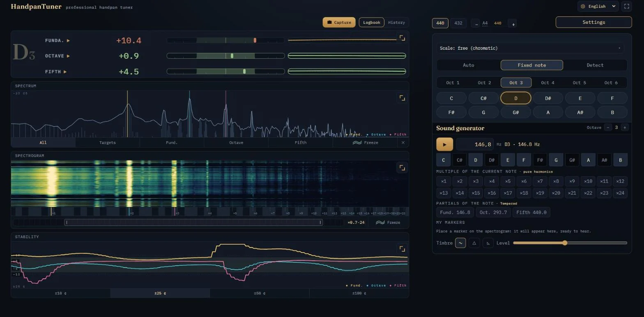
Task: Choose fixed note F
Action: pyautogui.click(x=612, y=98)
